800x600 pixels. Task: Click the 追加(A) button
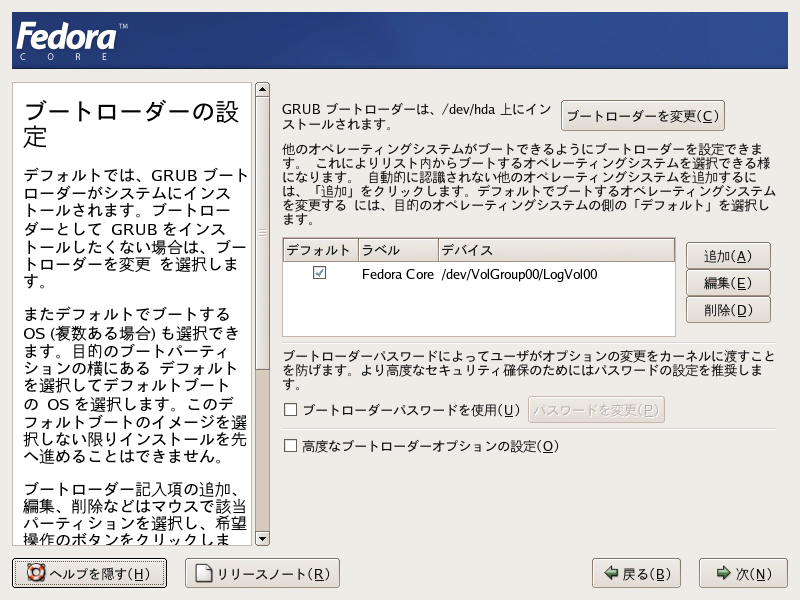tap(728, 256)
